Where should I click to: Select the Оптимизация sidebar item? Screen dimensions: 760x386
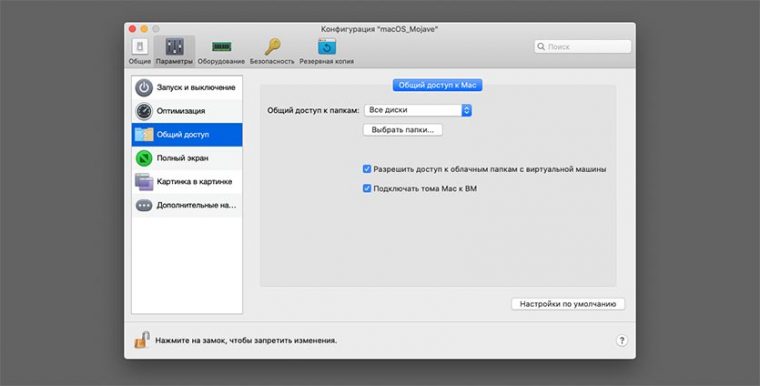click(187, 111)
